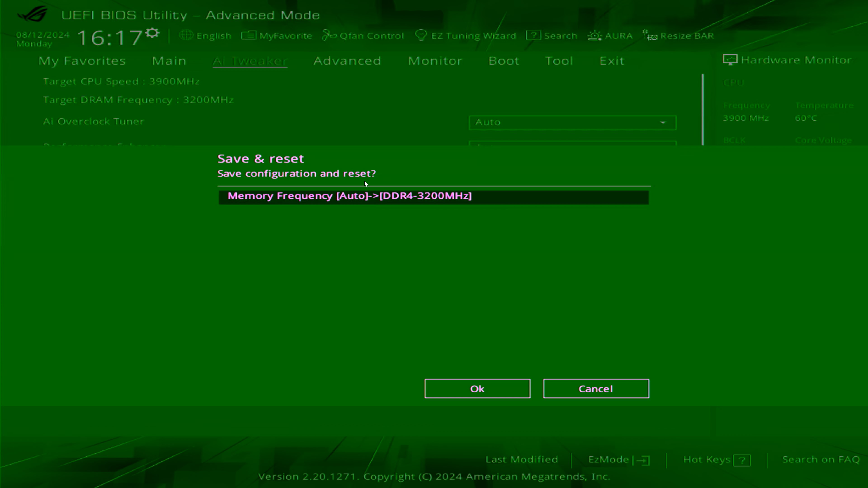Open the time settings gear icon
This screenshot has height=488, width=868.
pos(153,33)
